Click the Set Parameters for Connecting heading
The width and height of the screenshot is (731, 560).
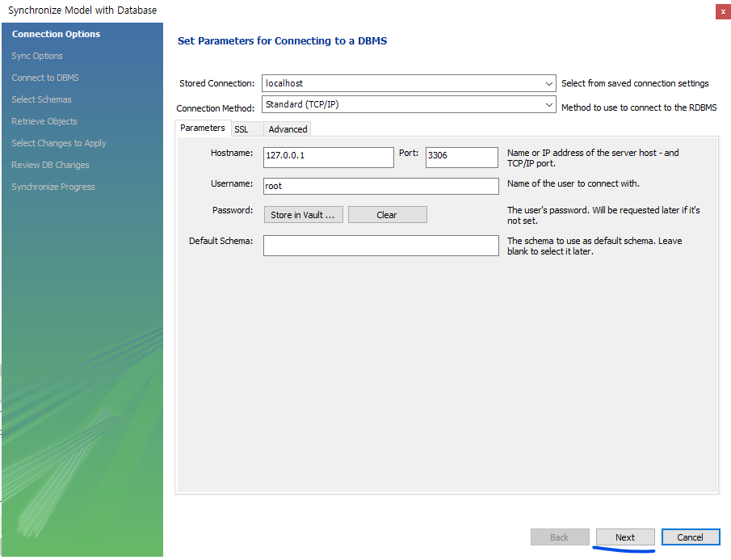[282, 41]
